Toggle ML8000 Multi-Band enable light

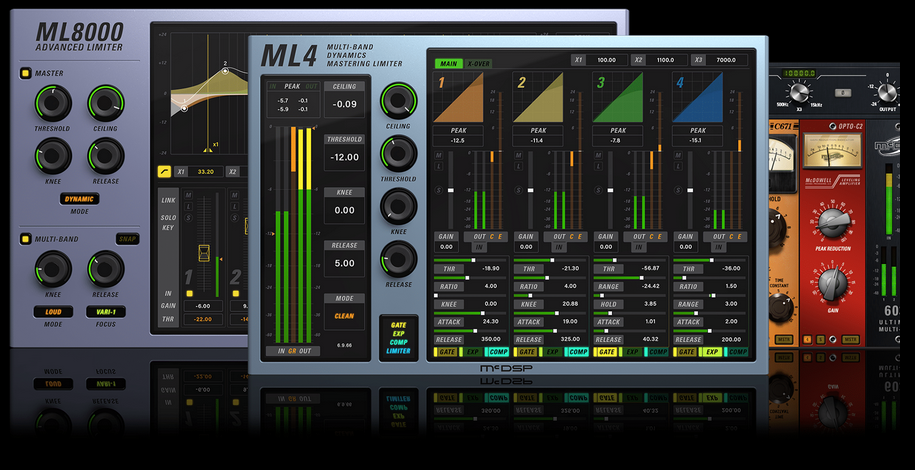click(x=26, y=239)
